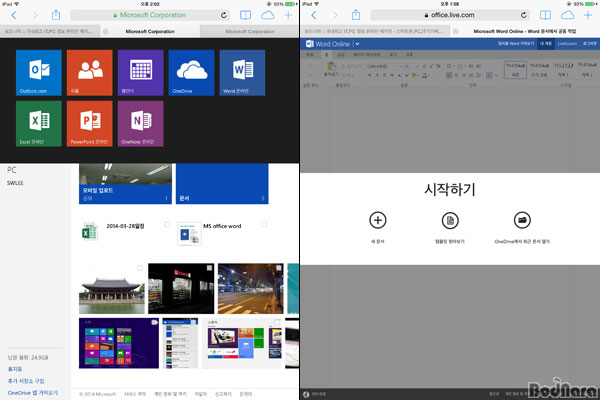Tick checkbox on the store screenshot image
This screenshot has height=400, width=600.
[x=277, y=322]
